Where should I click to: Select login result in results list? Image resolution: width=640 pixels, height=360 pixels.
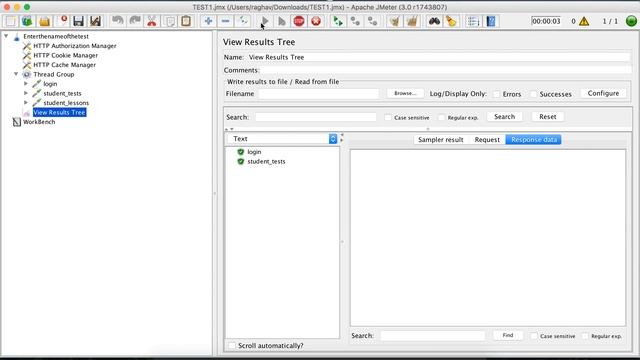[254, 152]
